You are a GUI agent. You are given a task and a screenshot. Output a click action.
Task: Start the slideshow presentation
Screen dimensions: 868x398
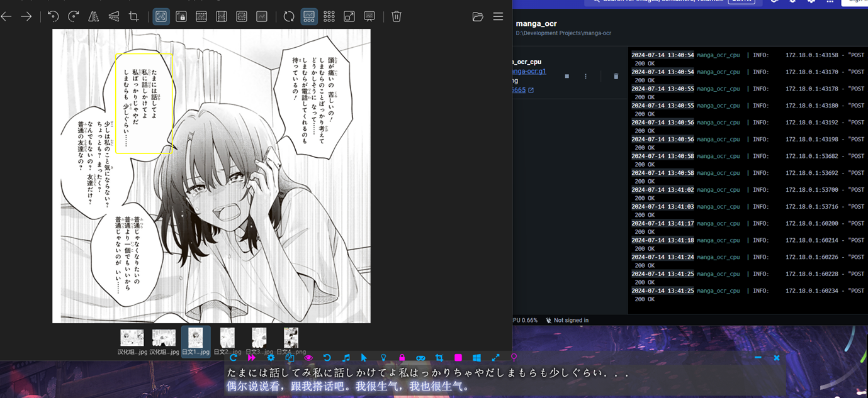369,16
